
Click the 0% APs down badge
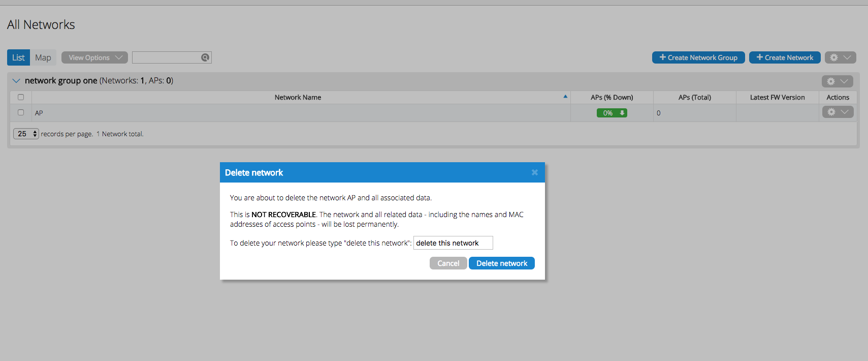(x=612, y=113)
